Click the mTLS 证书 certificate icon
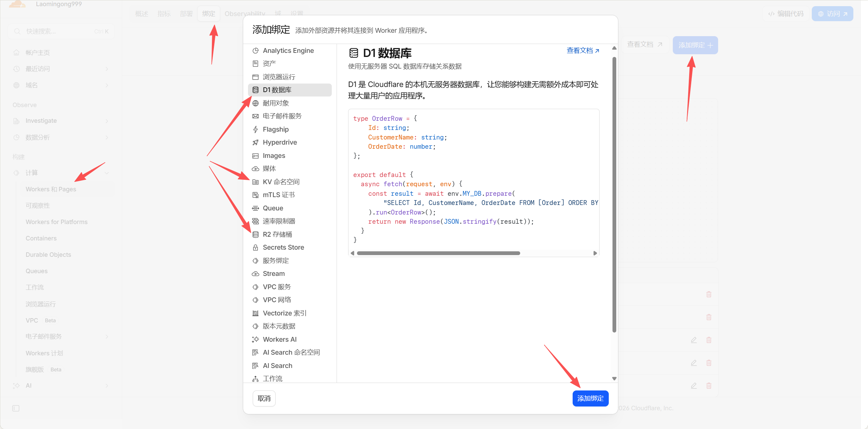 [x=255, y=195]
